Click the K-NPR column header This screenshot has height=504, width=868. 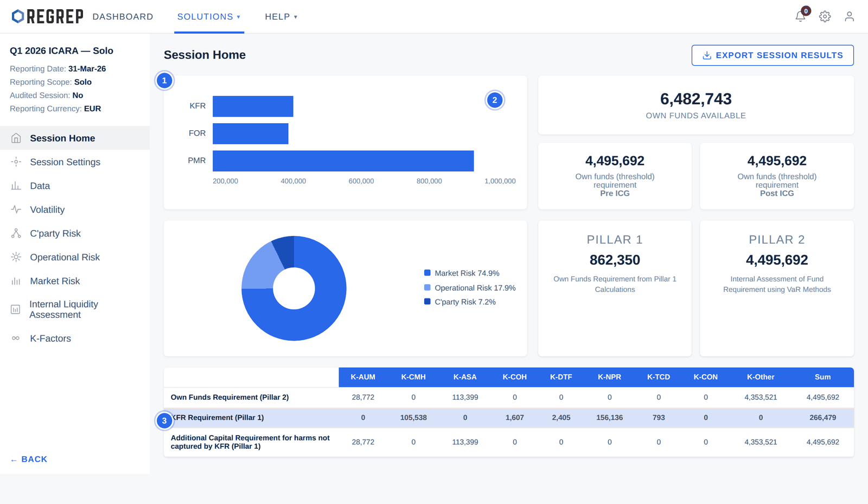(609, 377)
